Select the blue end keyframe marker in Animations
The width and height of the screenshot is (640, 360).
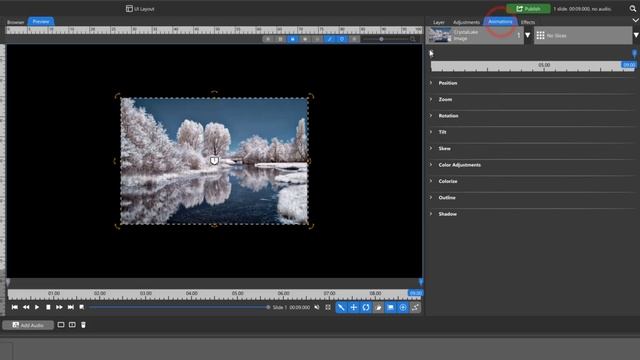(634, 53)
